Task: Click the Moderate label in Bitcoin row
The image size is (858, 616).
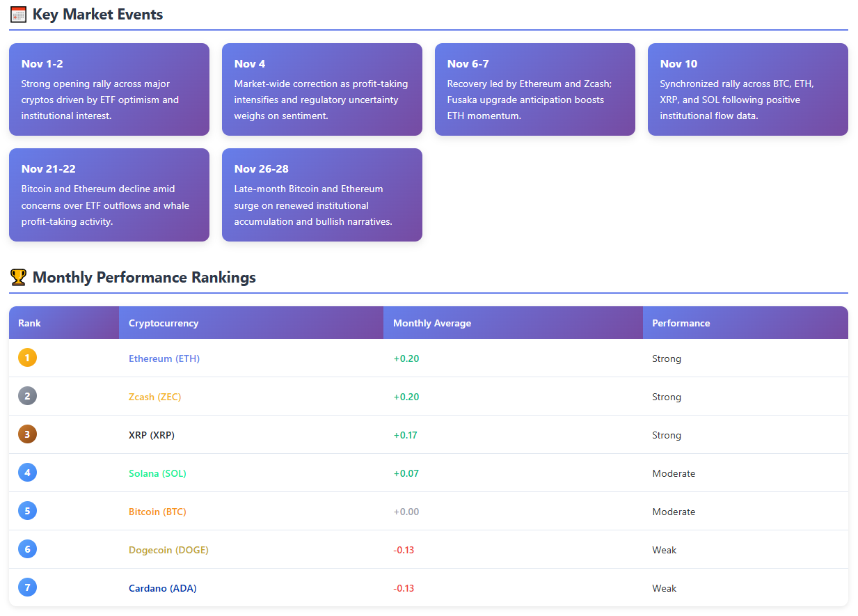Action: click(x=674, y=512)
